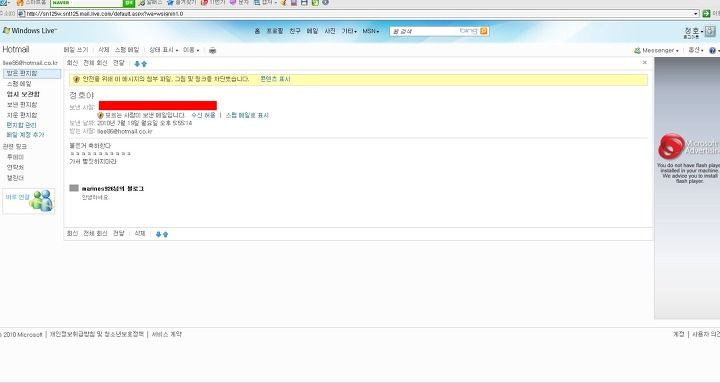Image resolution: width=720 pixels, height=383 pixels.
Task: Go to 홈 in the top navigation
Action: pos(257,31)
